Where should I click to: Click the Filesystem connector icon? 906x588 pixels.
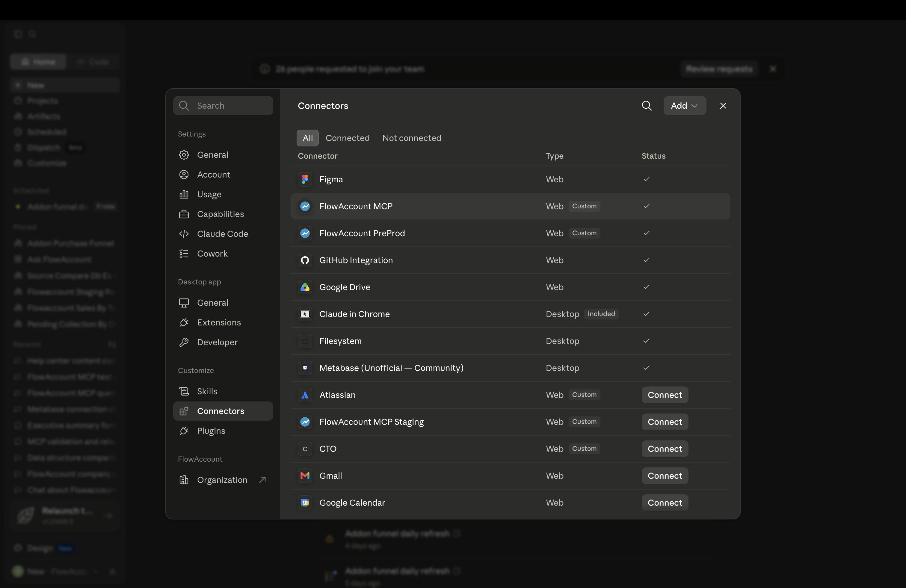305,341
